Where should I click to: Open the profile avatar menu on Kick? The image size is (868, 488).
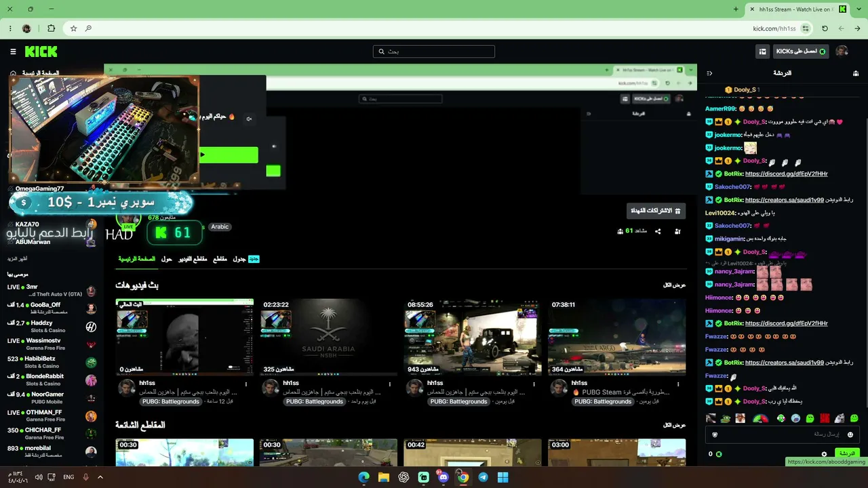(842, 52)
